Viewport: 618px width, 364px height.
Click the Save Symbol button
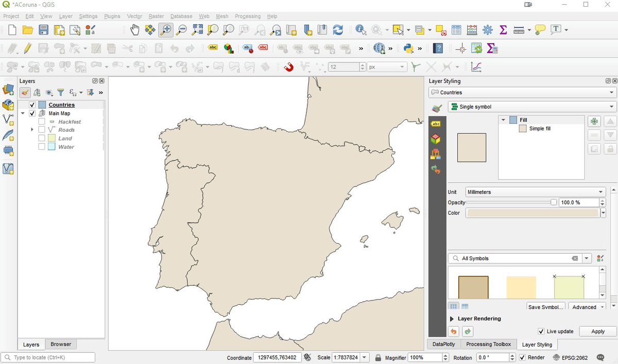point(546,307)
